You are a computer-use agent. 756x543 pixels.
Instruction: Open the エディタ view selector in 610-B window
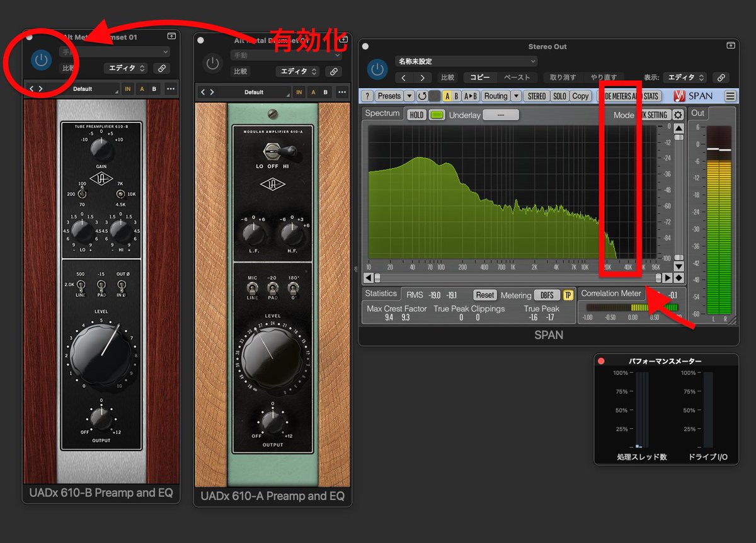point(125,68)
